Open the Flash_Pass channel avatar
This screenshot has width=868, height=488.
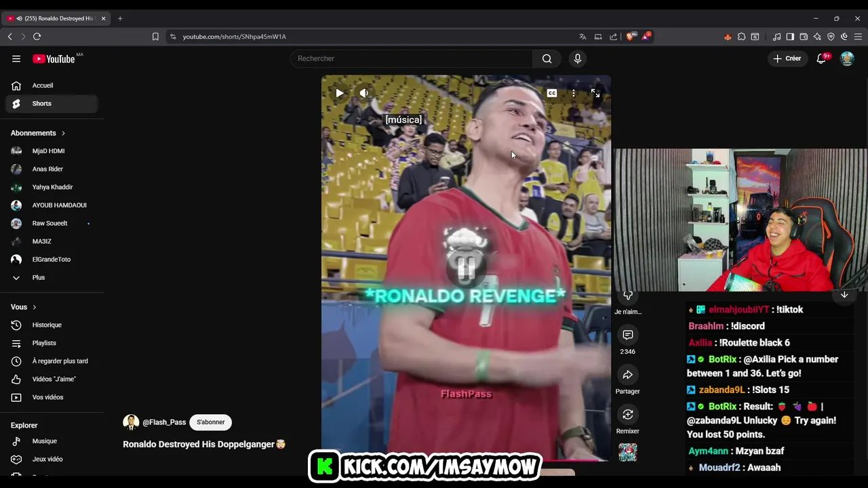click(x=131, y=422)
